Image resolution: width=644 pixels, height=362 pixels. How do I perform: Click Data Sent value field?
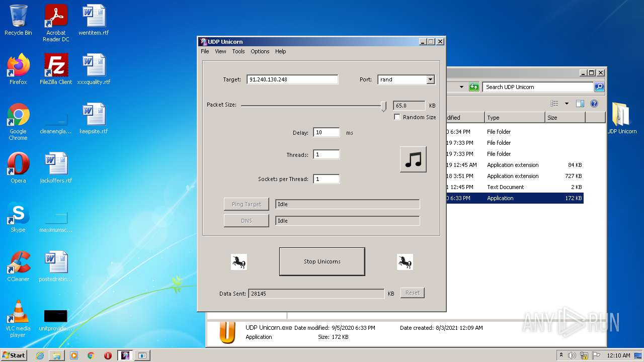pyautogui.click(x=316, y=293)
